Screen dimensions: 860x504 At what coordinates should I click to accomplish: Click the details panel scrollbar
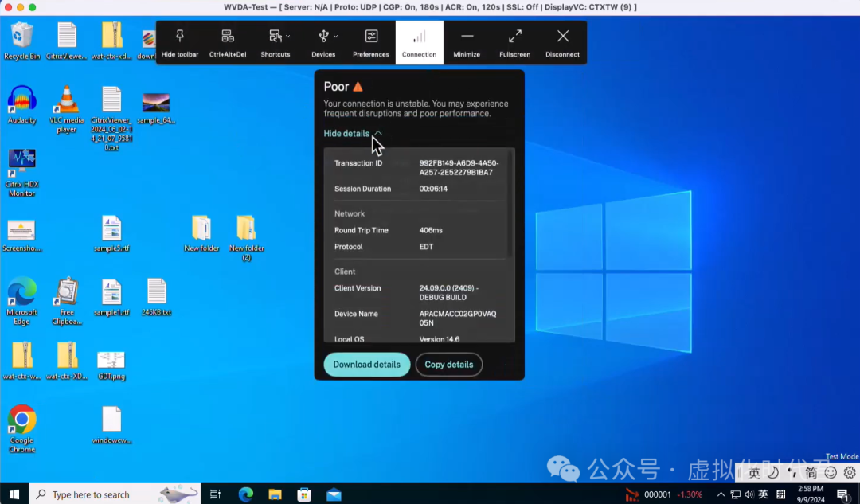tap(510, 203)
